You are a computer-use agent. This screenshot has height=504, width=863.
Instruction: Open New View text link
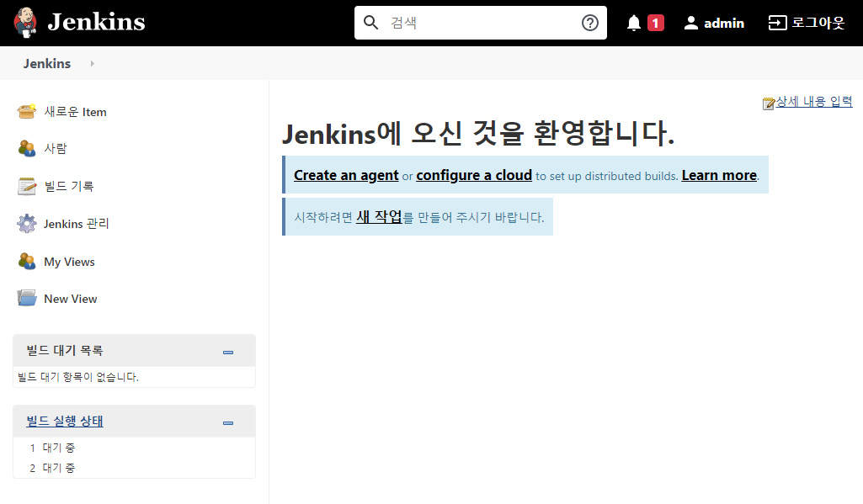click(71, 299)
